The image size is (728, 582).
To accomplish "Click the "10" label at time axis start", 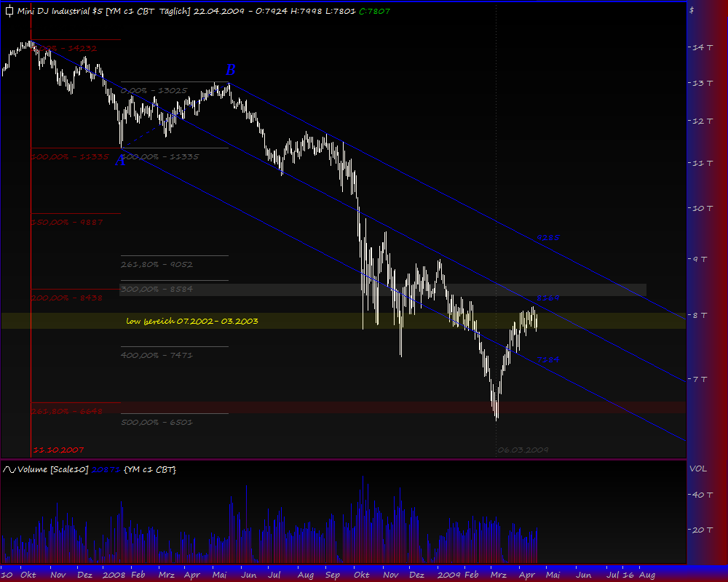I will (x=7, y=575).
